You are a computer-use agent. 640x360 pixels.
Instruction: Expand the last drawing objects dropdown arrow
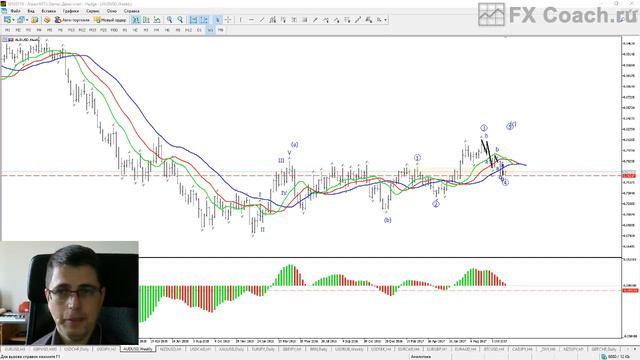pos(385,20)
